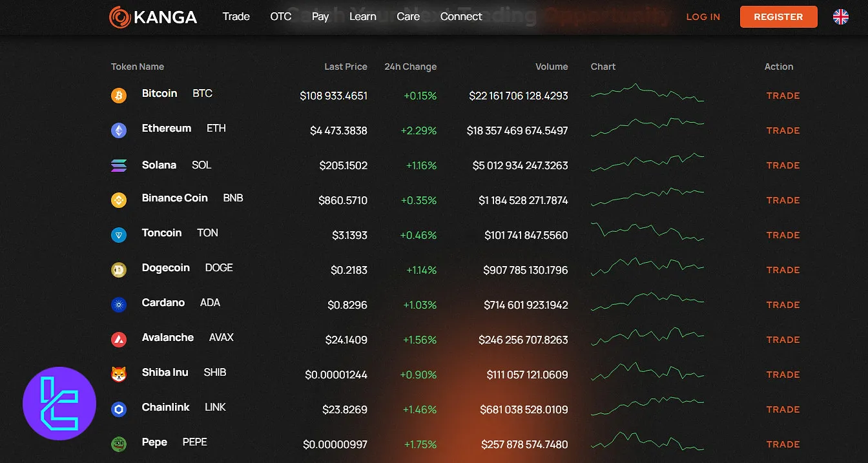
Task: Click the Avalanche coin icon
Action: (119, 340)
